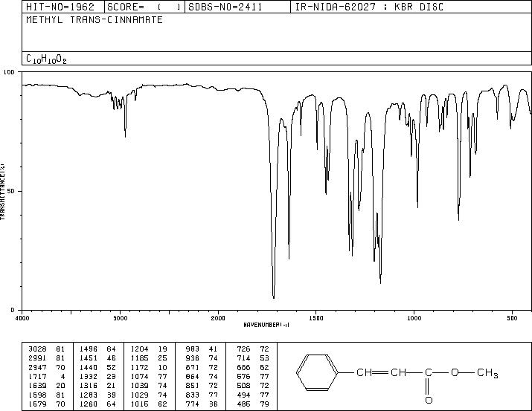Click the 833 peak table entry
This screenshot has height=411, width=532.
[x=202, y=395]
